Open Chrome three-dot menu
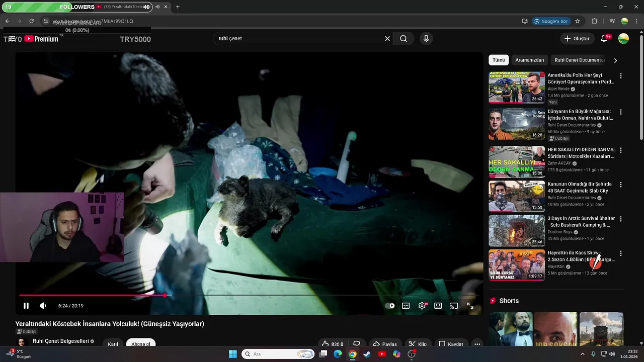The height and width of the screenshot is (362, 644). (636, 21)
